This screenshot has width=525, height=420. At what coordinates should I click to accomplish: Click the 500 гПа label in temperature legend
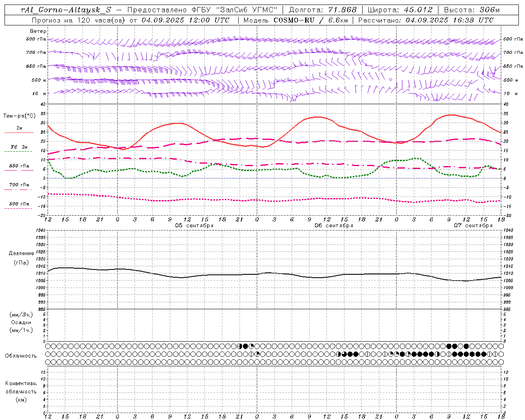(19, 204)
